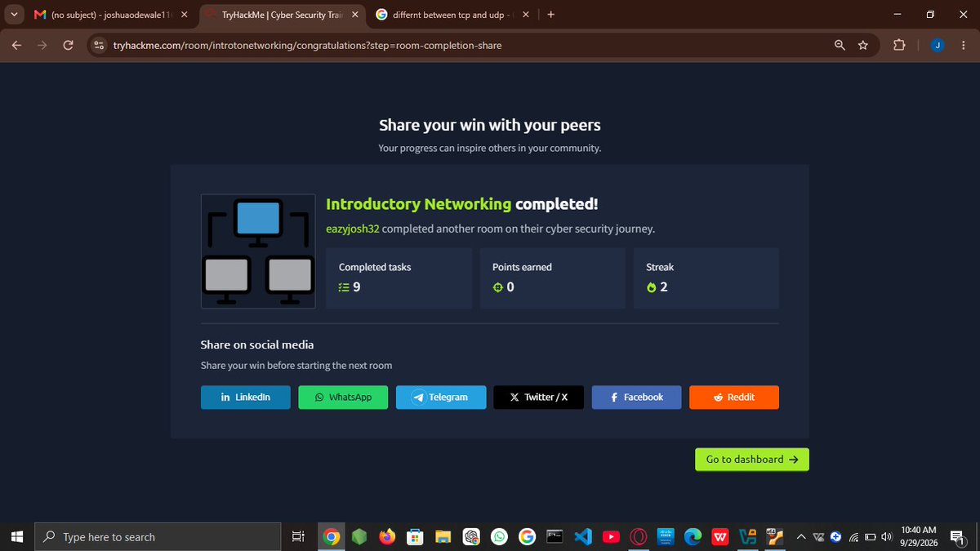Share the win via WhatsApp button

click(x=343, y=398)
